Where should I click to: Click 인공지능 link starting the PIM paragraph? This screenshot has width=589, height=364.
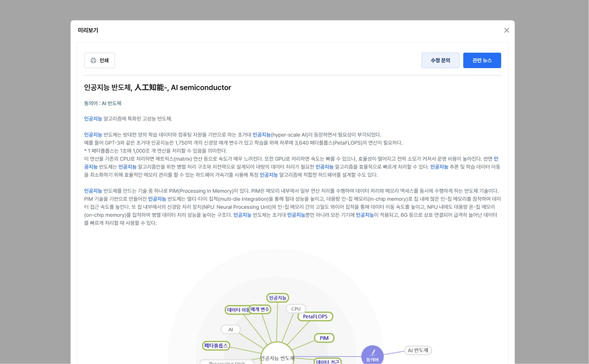(93, 191)
